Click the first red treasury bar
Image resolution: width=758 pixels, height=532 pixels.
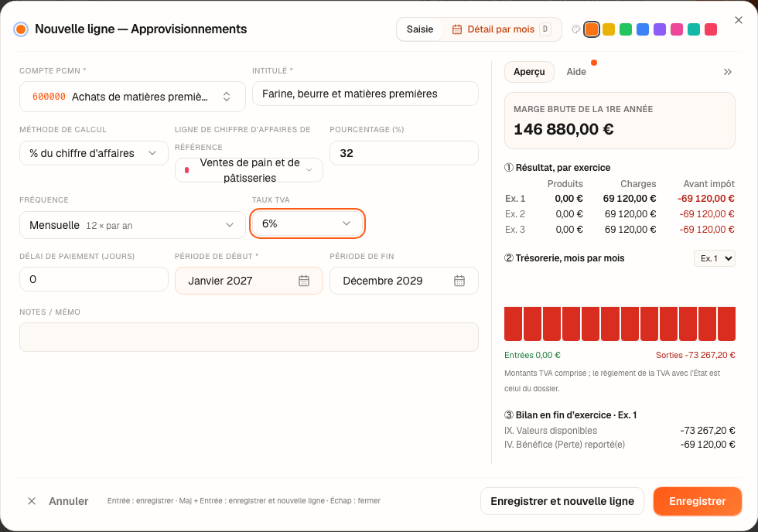click(x=513, y=324)
